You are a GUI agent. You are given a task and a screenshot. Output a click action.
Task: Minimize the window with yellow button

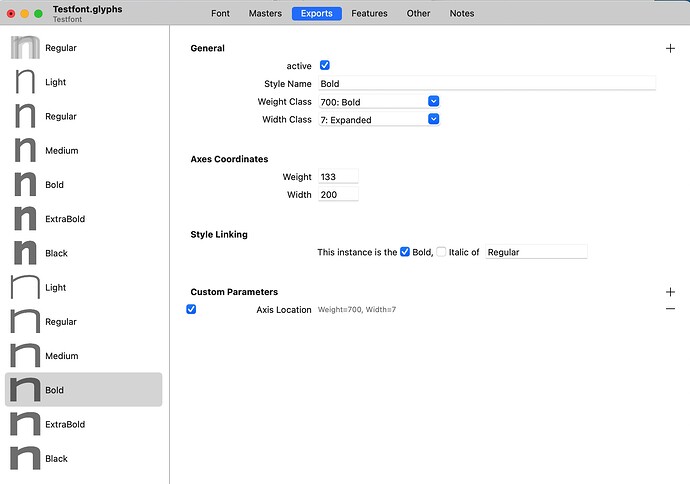pyautogui.click(x=25, y=14)
